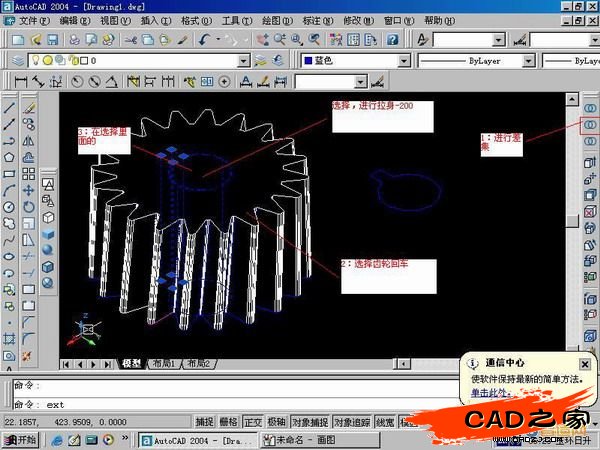600x450 pixels.
Task: Select the Line tool in Draw toolbar
Action: click(9, 107)
